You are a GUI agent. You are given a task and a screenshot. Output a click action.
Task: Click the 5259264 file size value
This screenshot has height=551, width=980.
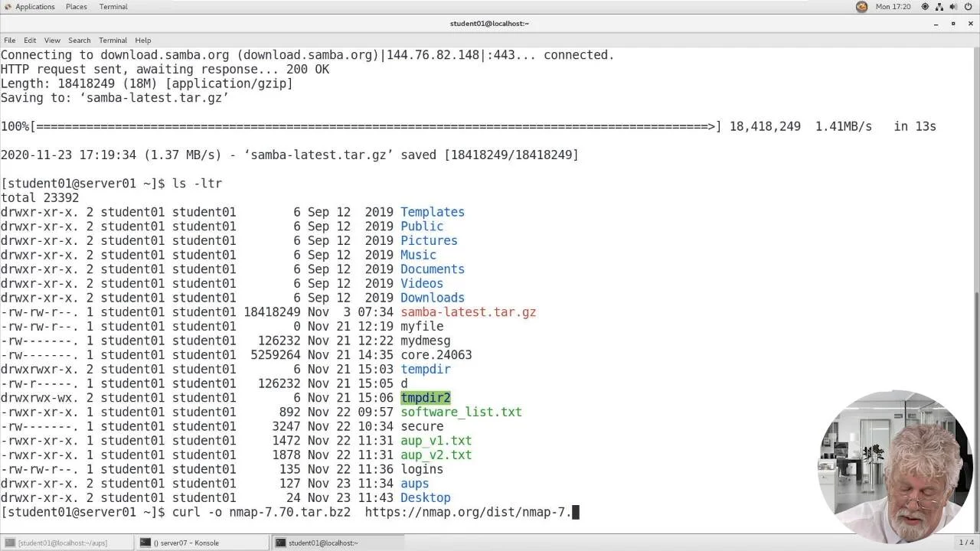point(276,355)
